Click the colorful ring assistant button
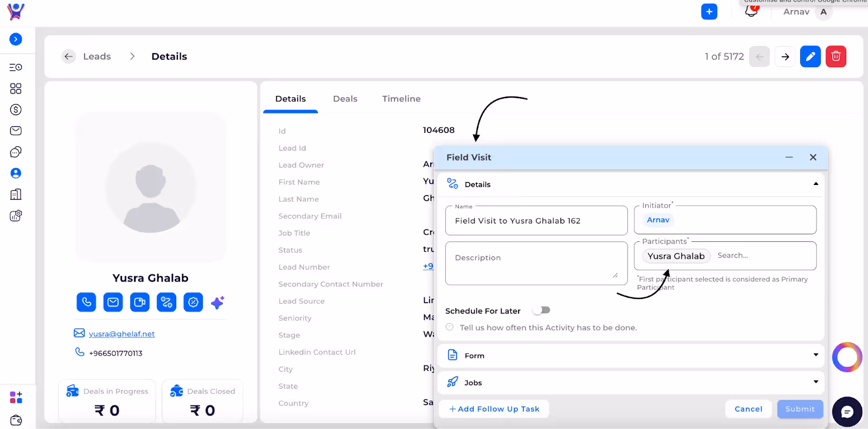The width and height of the screenshot is (868, 429). click(x=847, y=357)
